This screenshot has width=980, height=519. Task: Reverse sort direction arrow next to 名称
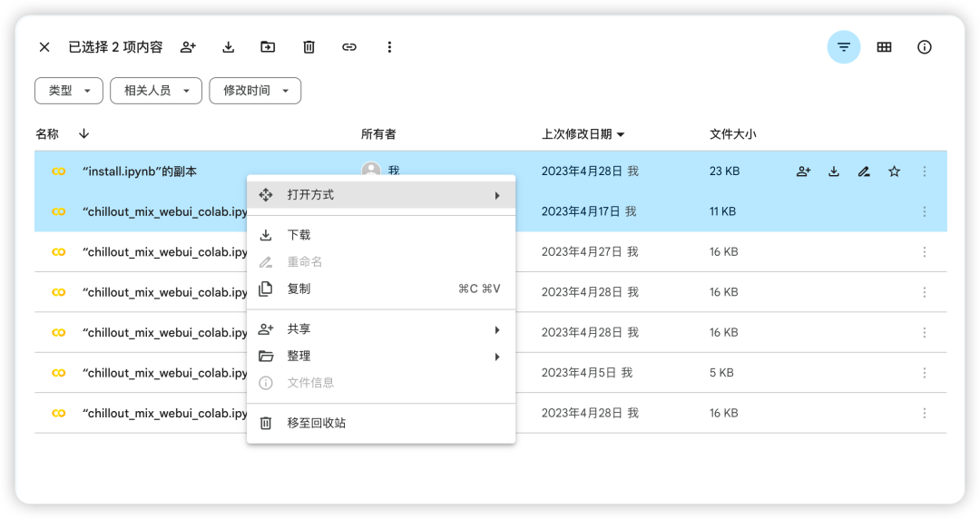(x=83, y=133)
